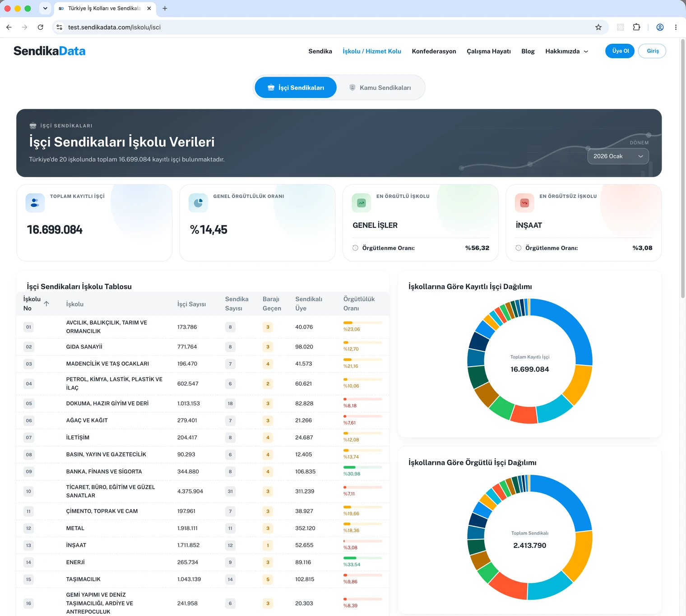Screen dimensions: 686x616
Task: Click the Toplam Kayıtlı İşçi people icon
Action: 35,203
